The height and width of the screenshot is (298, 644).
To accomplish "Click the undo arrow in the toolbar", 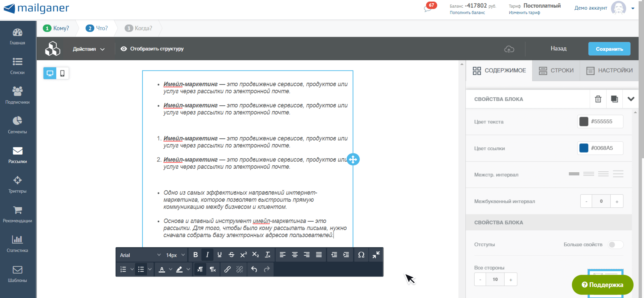I will coord(254,269).
